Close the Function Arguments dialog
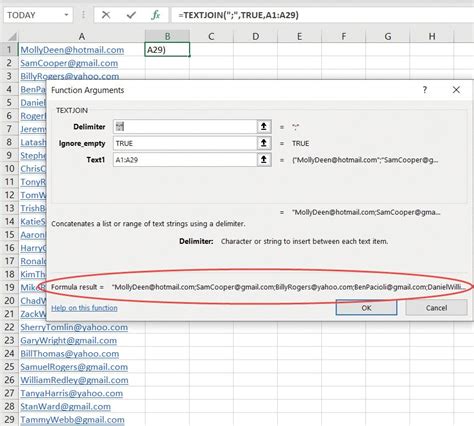This screenshot has width=474, height=426. (456, 90)
